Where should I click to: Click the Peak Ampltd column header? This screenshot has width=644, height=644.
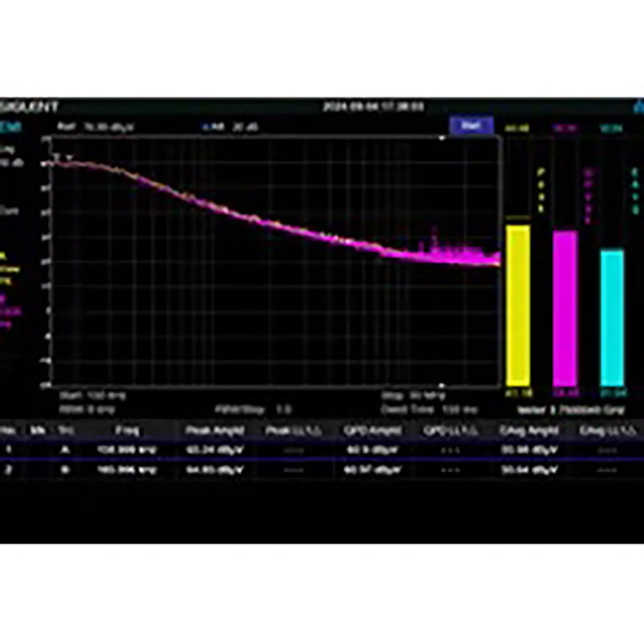(x=215, y=431)
